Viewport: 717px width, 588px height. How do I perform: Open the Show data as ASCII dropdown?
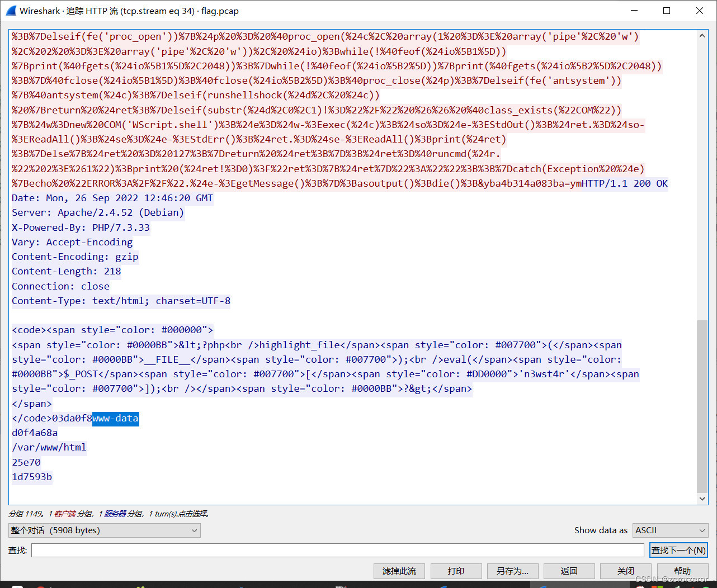coord(671,530)
